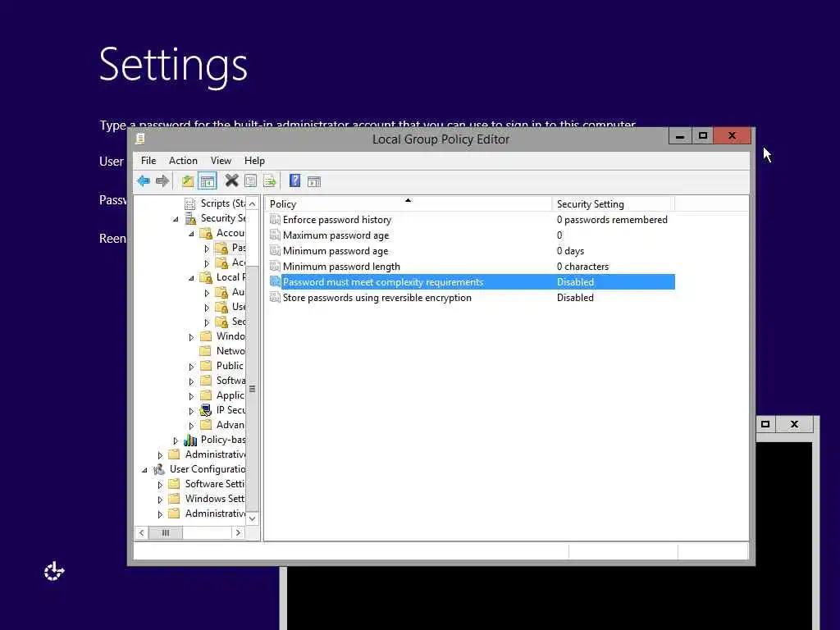The width and height of the screenshot is (840, 630).
Task: Click the '0 passwords remembered' setting value
Action: [x=612, y=220]
